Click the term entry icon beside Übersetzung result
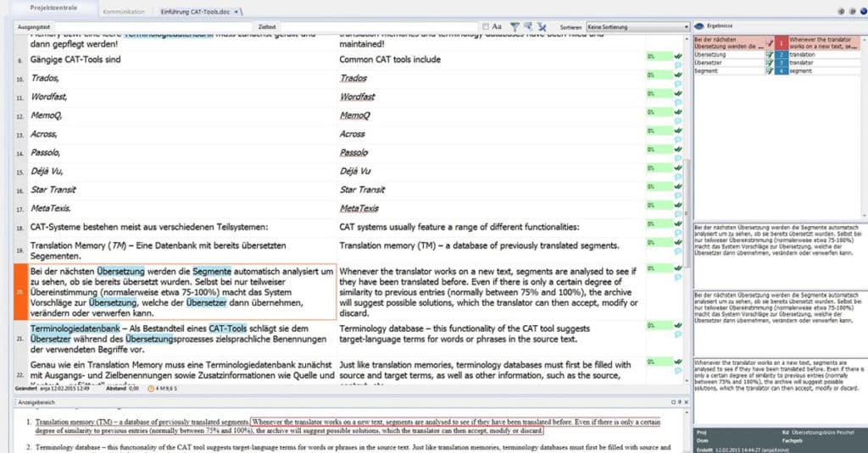The height and width of the screenshot is (453, 868). 769,55
